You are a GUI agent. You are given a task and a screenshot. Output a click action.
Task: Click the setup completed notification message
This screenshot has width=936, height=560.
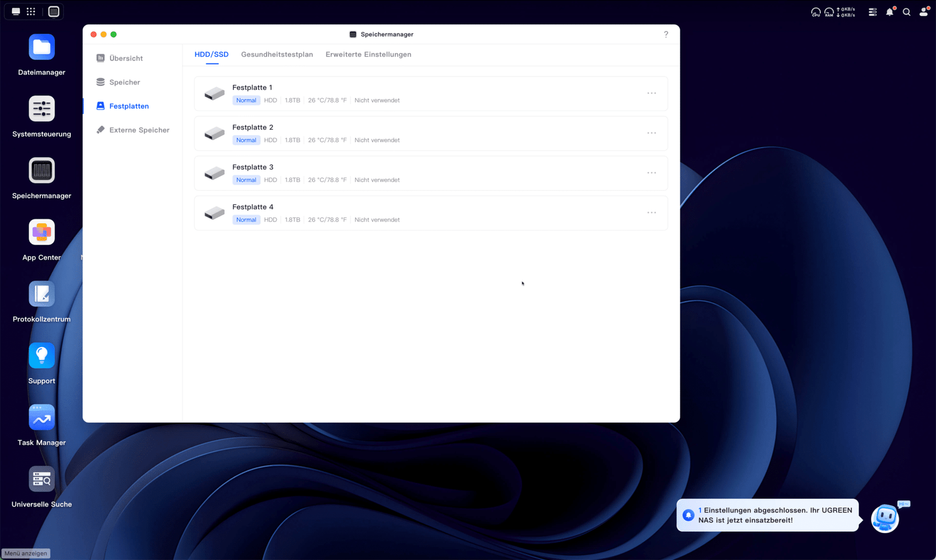click(x=768, y=515)
